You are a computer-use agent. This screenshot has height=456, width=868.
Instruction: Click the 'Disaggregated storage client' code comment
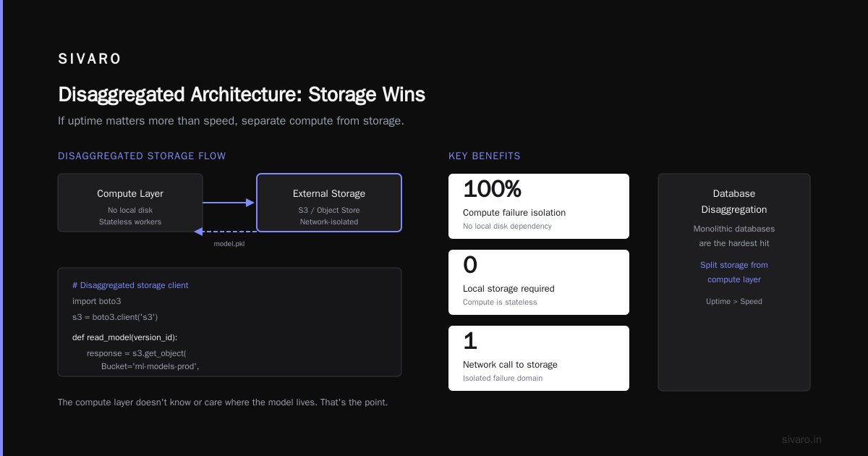130,285
